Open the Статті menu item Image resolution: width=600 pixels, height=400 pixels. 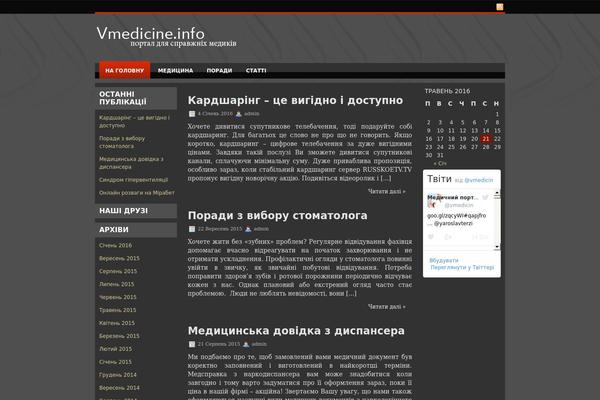pos(256,70)
